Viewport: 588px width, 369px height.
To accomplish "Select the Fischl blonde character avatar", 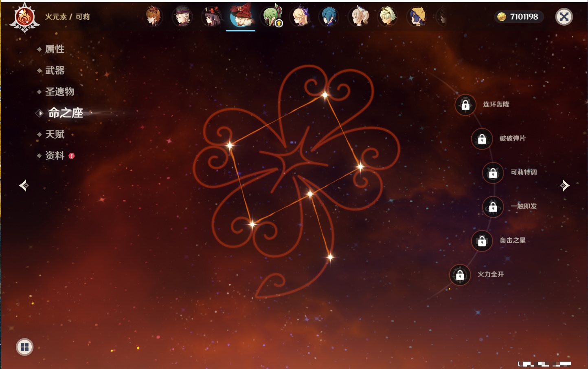I will click(300, 16).
